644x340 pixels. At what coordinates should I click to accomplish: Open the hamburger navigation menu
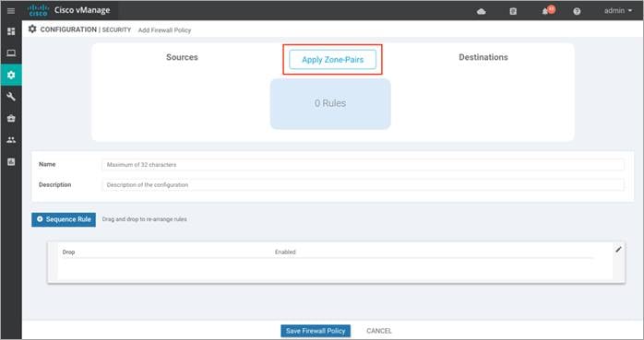pyautogui.click(x=11, y=11)
